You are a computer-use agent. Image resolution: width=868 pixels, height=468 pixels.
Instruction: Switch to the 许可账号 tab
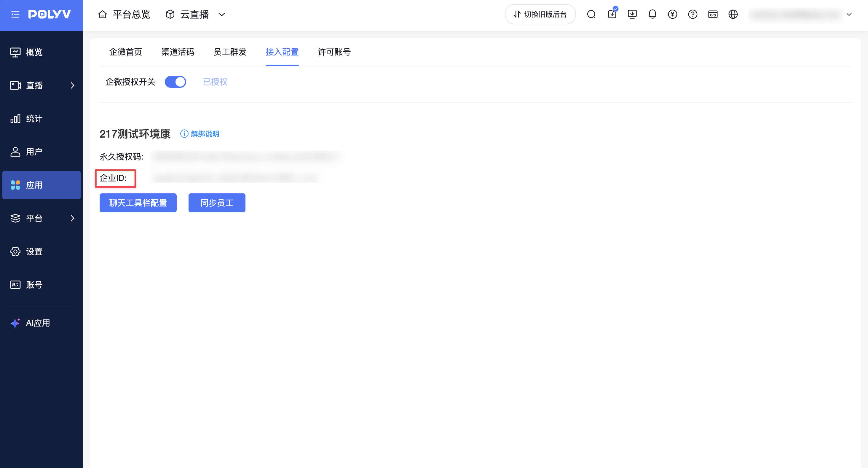335,52
